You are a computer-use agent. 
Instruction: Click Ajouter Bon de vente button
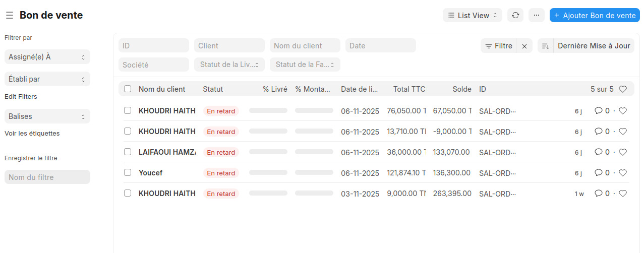[x=595, y=16]
